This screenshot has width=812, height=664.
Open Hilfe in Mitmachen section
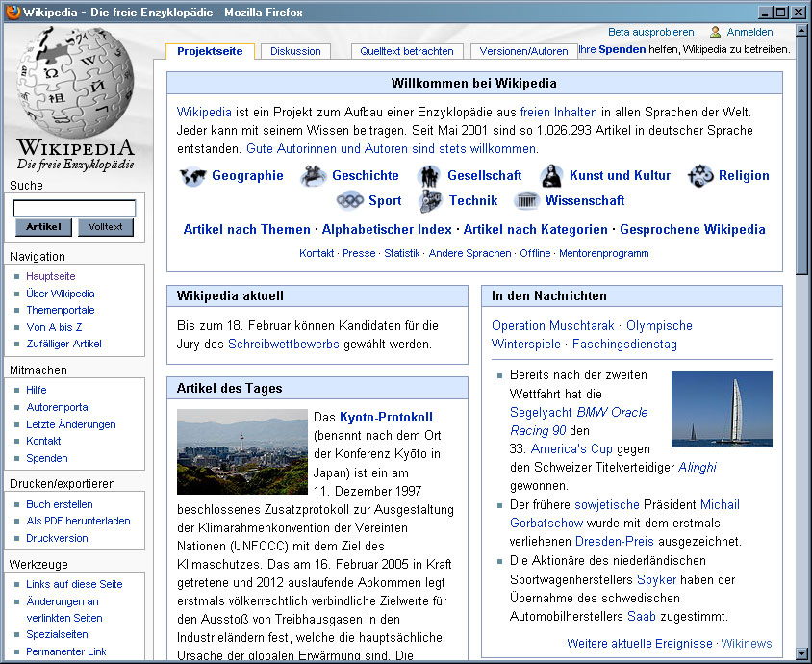pos(37,390)
